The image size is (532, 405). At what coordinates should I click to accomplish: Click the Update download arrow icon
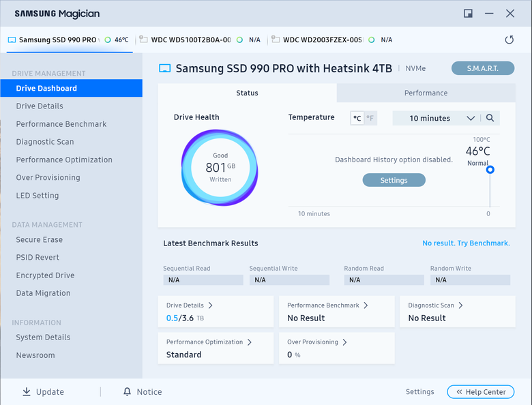click(x=26, y=392)
